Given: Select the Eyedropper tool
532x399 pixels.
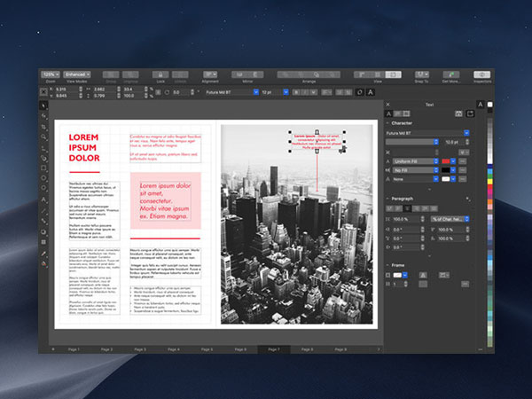Looking at the screenshot, I should (43, 254).
